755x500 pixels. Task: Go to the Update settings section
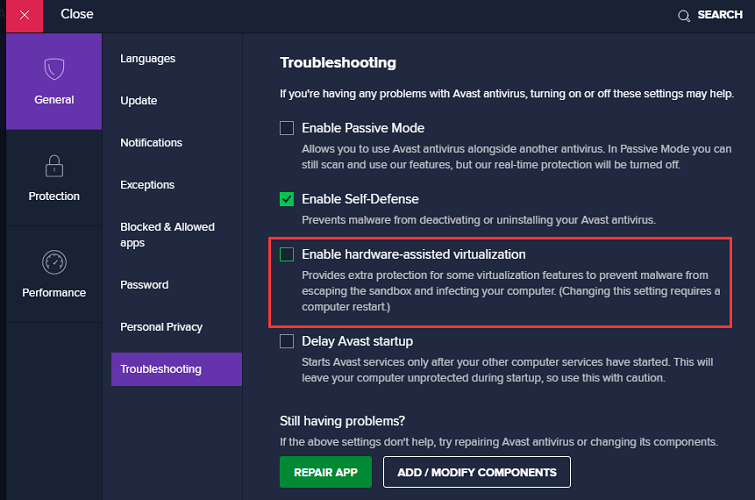[139, 101]
